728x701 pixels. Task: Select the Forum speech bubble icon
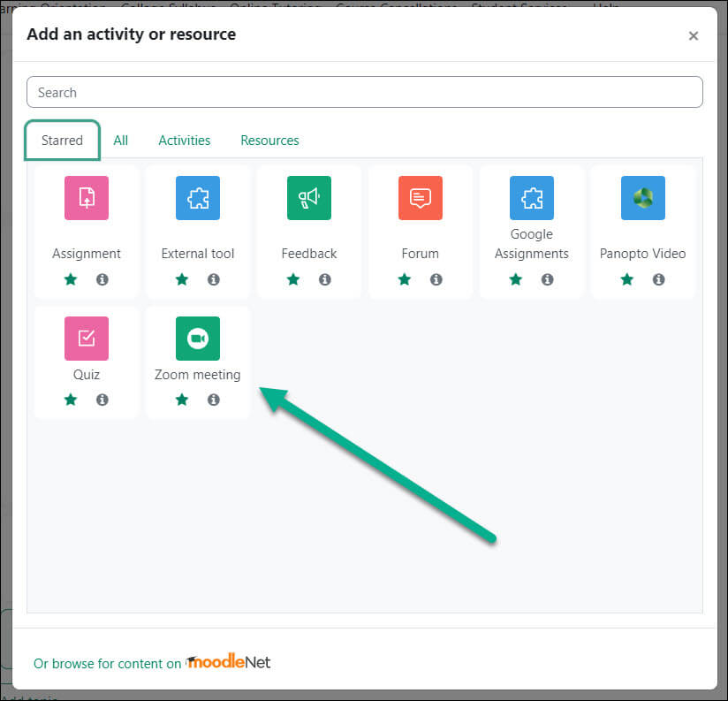pos(421,198)
